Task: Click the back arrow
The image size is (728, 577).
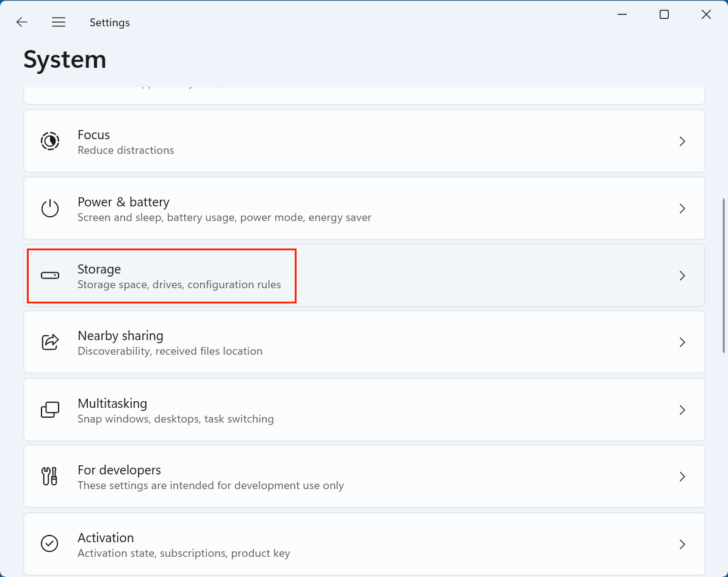Action: click(x=22, y=22)
